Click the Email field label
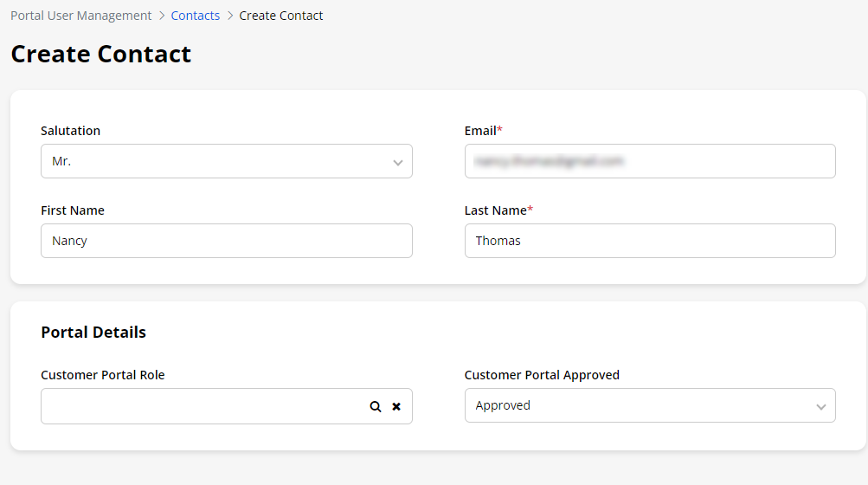This screenshot has width=868, height=485. point(481,131)
